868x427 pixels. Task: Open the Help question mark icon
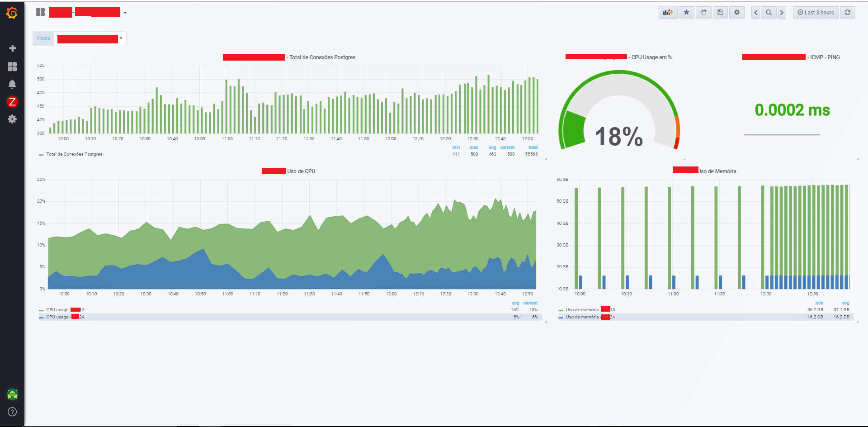coord(12,412)
